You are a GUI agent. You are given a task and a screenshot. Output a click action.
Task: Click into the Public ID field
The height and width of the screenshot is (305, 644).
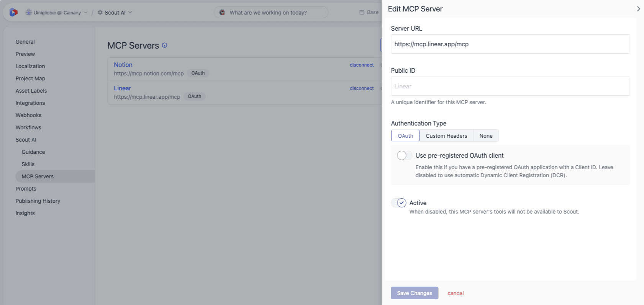click(x=510, y=86)
